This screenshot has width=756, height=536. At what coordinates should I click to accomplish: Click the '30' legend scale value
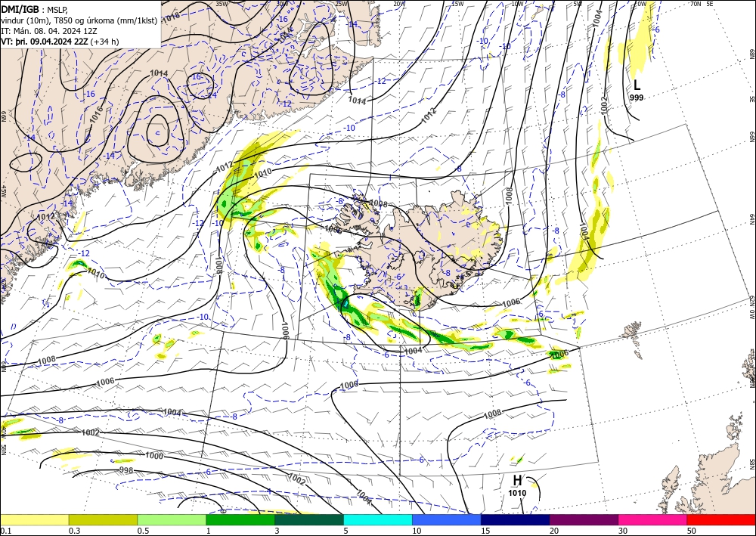point(624,531)
